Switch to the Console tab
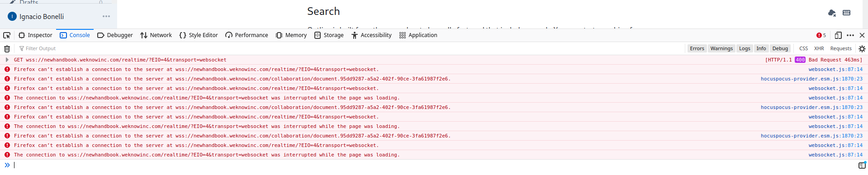Viewport: 868px width, 175px height. [75, 35]
